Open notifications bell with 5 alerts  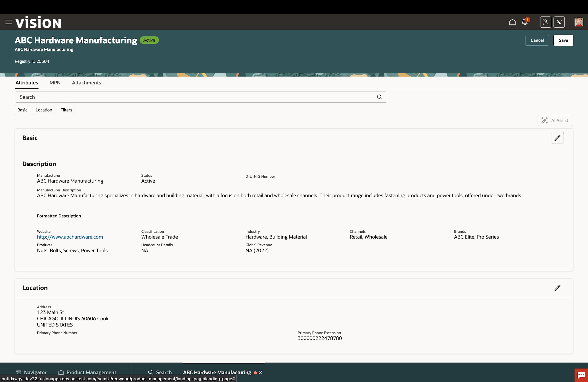point(524,22)
